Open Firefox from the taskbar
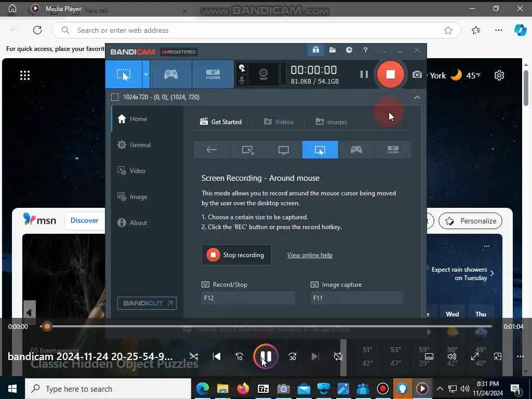Screen dimensions: 532x399 coord(243,389)
